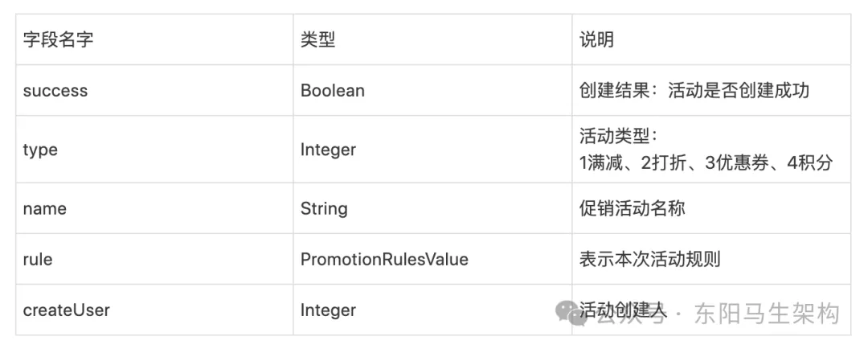Click the String type cell

pyautogui.click(x=432, y=208)
